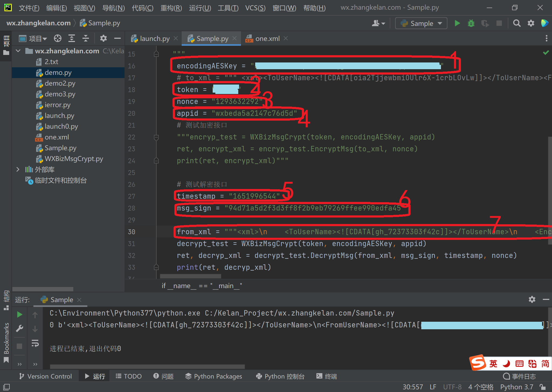Change the UTF-8 file encoding
This screenshot has height=392, width=552.
(x=452, y=387)
